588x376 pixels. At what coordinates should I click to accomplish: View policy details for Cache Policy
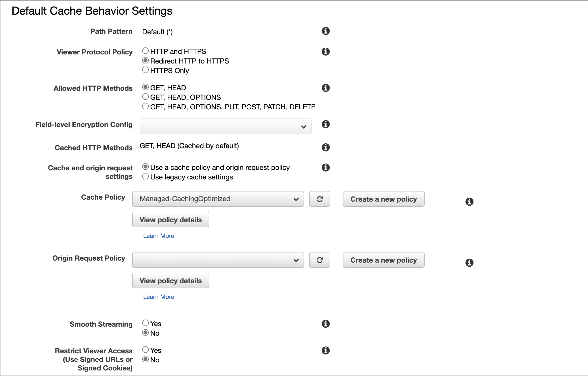171,220
